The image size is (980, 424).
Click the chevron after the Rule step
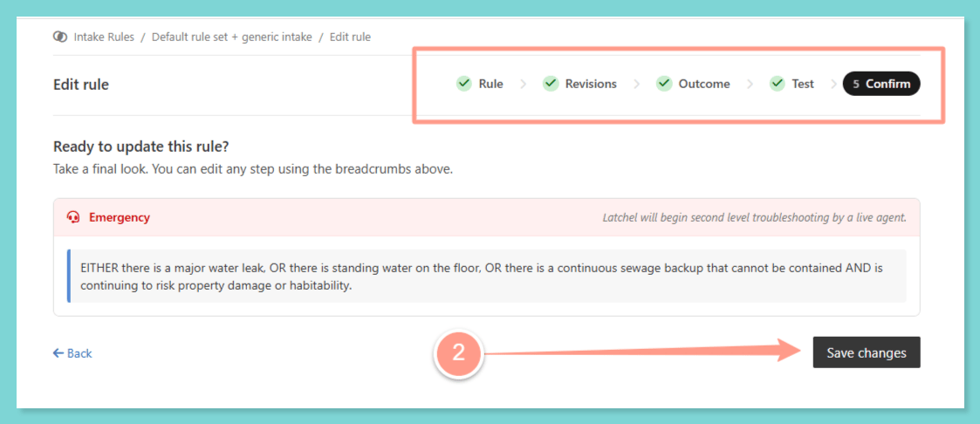tap(523, 85)
